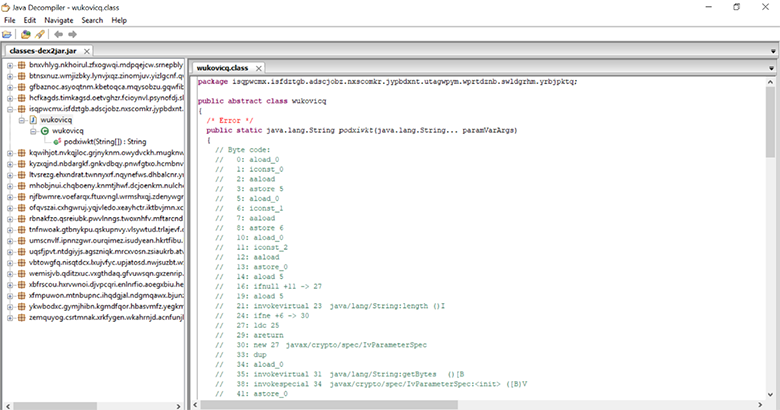
Task: Click the static method icon beside podxiwkt
Action: click(57, 142)
